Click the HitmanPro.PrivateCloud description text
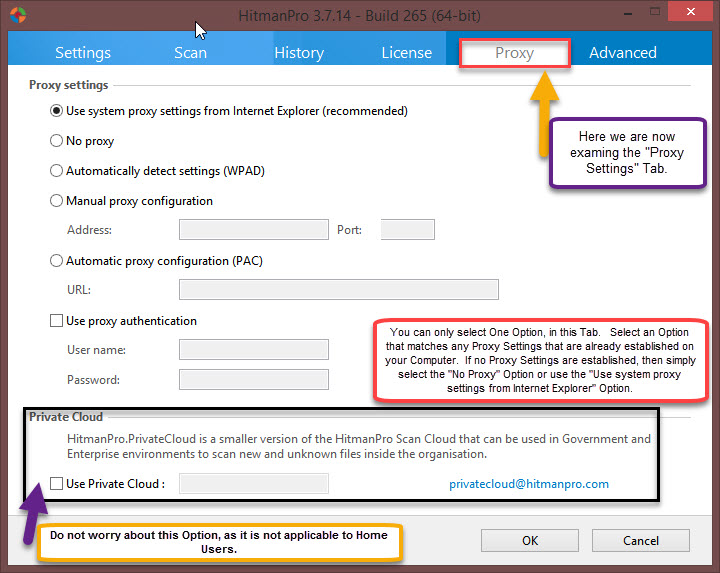 coord(359,446)
